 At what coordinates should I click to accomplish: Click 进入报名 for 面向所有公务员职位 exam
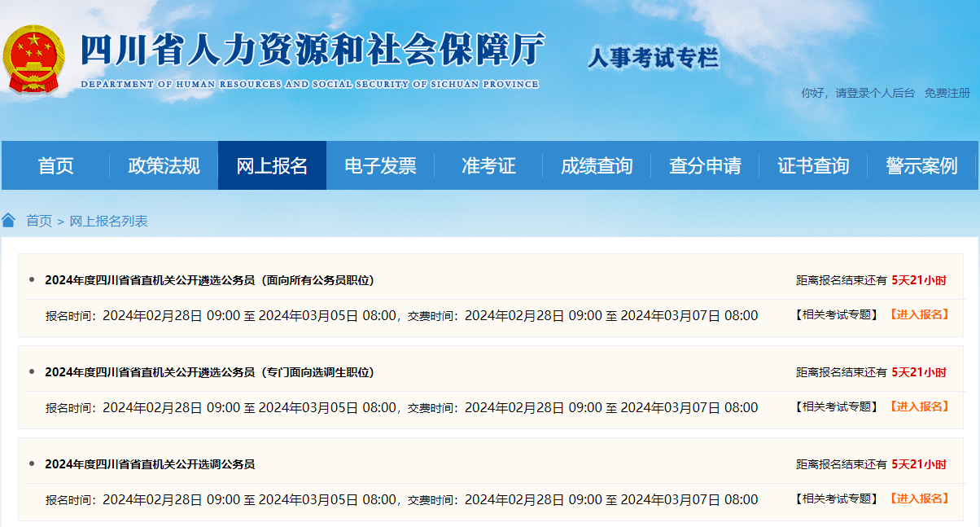tap(918, 314)
